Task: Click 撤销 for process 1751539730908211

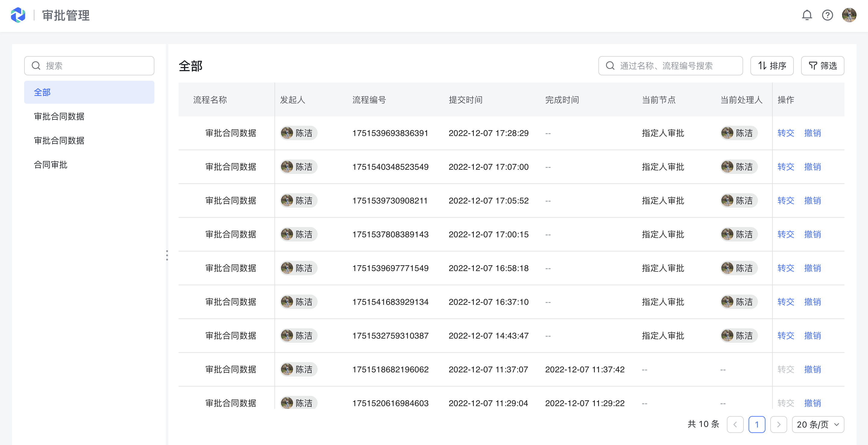Action: click(x=813, y=200)
